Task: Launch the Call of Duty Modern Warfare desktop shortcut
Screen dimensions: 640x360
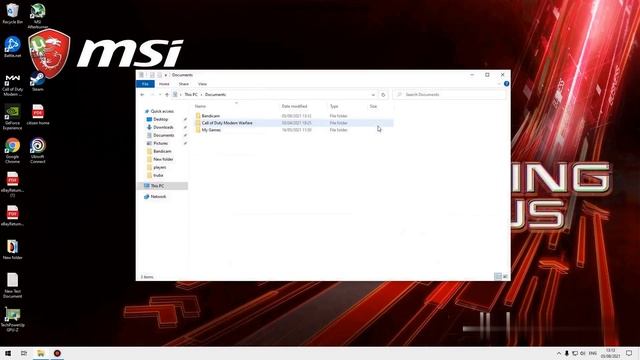Action: coord(12,85)
